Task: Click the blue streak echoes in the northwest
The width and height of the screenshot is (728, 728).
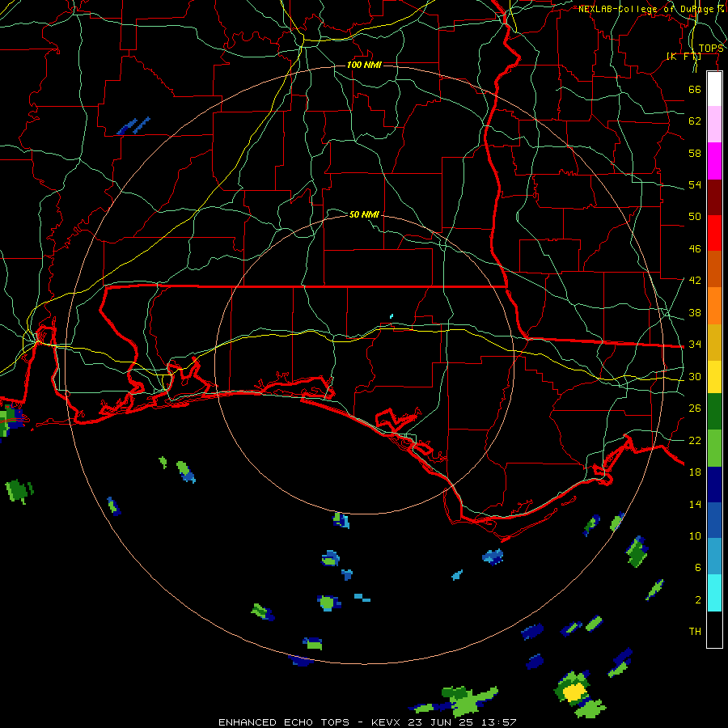Action: (133, 125)
